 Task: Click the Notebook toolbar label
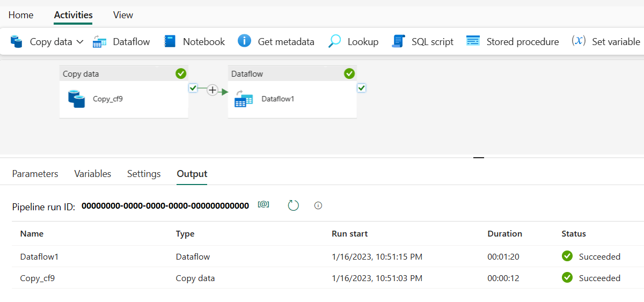(x=204, y=42)
